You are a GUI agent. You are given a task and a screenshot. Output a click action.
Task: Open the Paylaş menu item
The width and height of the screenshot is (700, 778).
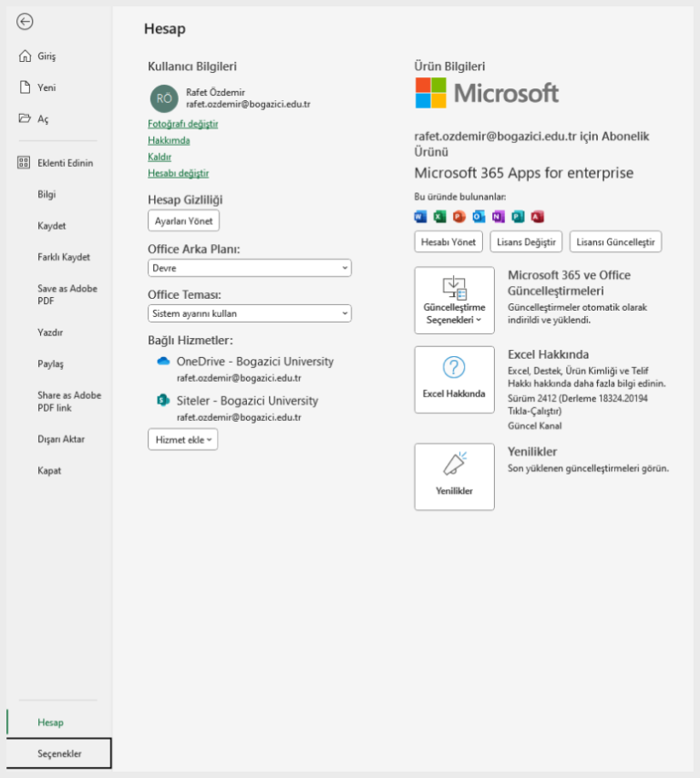tap(51, 363)
